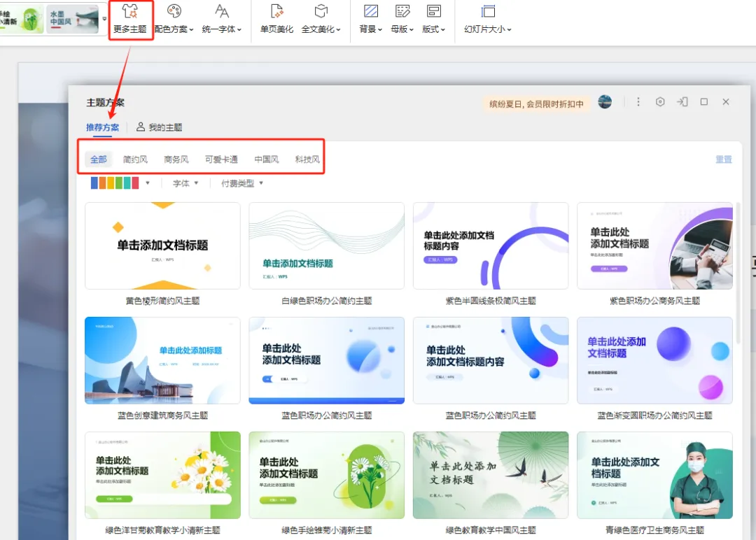756x540 pixels.
Task: Click the 单页美化 beautify icon
Action: pyautogui.click(x=276, y=19)
